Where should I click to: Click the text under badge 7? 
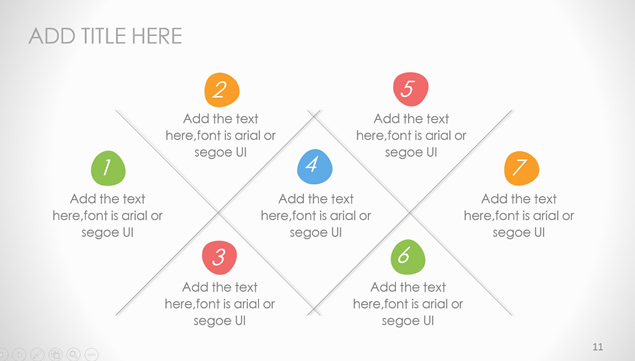(x=519, y=216)
